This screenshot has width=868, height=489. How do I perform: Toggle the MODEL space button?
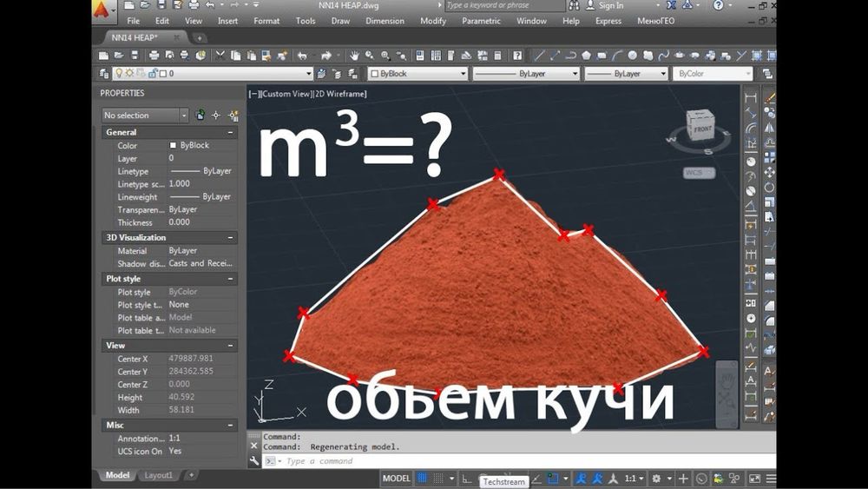point(397,478)
